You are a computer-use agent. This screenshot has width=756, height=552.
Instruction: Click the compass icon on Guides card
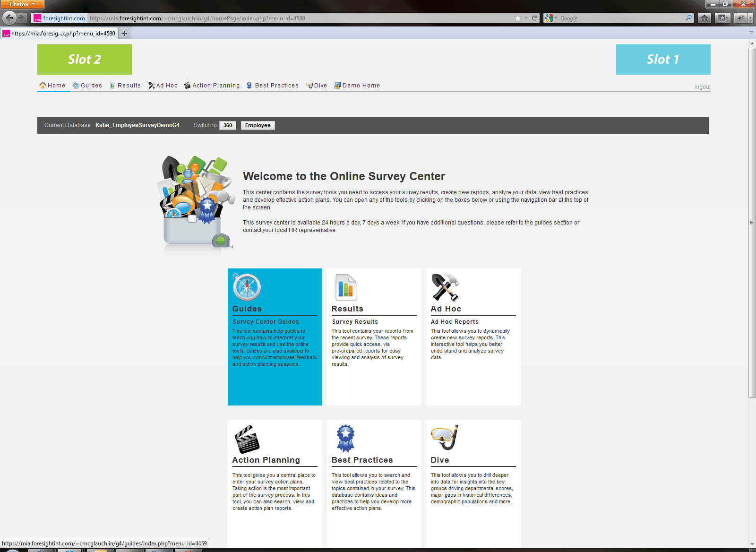(x=247, y=287)
